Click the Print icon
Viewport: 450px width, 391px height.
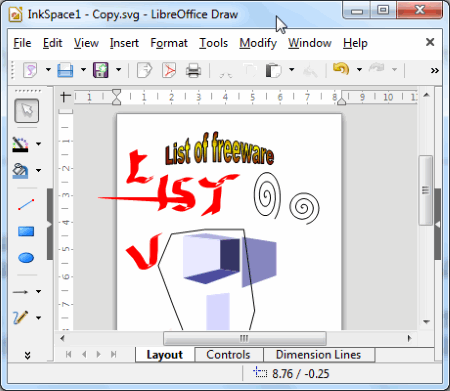click(193, 70)
